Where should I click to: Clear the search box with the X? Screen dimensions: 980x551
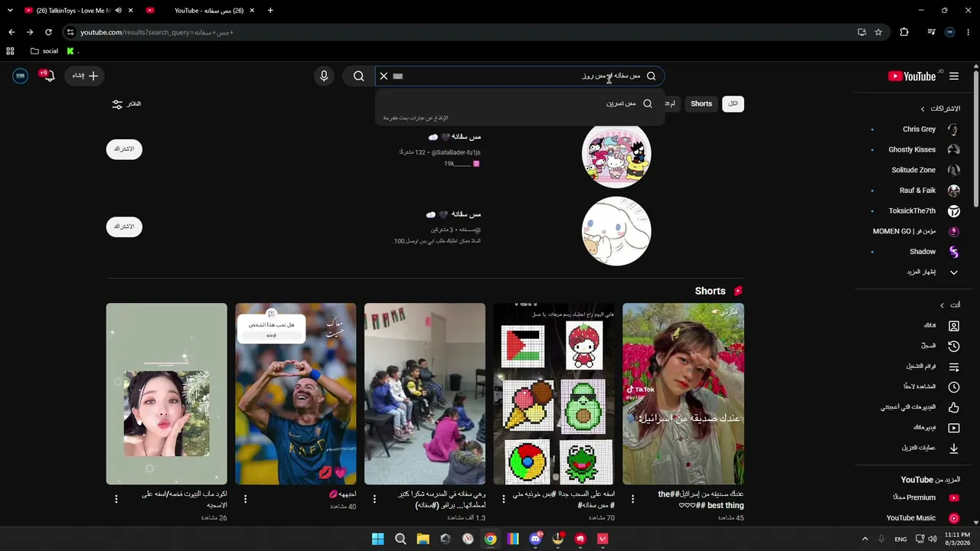pyautogui.click(x=384, y=76)
